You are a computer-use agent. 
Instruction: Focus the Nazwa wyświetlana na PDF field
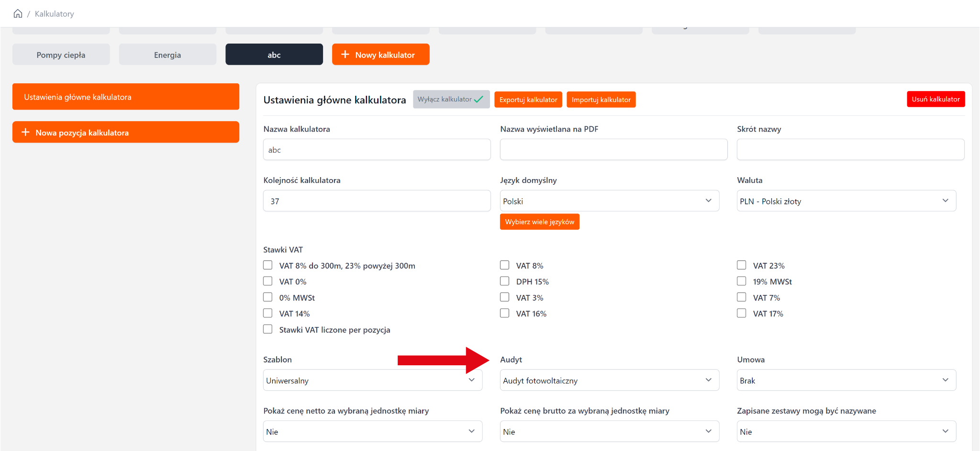pos(613,150)
